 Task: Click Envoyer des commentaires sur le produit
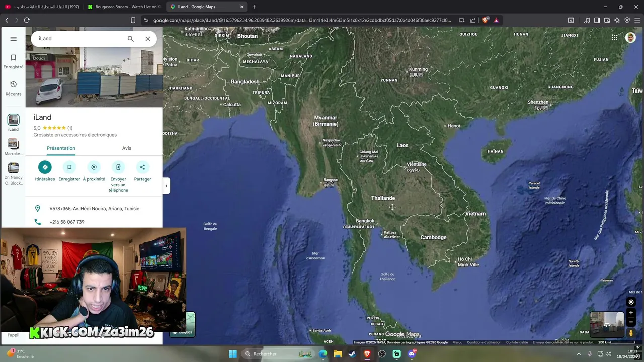(563, 342)
